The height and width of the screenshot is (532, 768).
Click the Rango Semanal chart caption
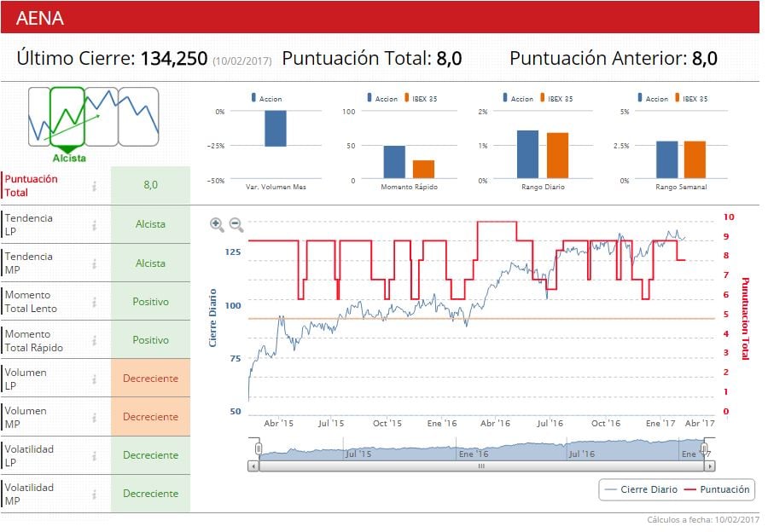click(x=681, y=187)
